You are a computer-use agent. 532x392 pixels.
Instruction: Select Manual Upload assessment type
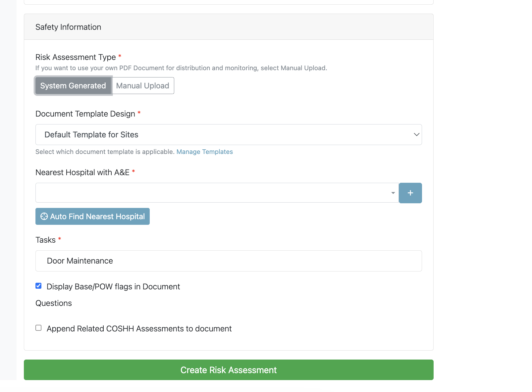tap(143, 86)
